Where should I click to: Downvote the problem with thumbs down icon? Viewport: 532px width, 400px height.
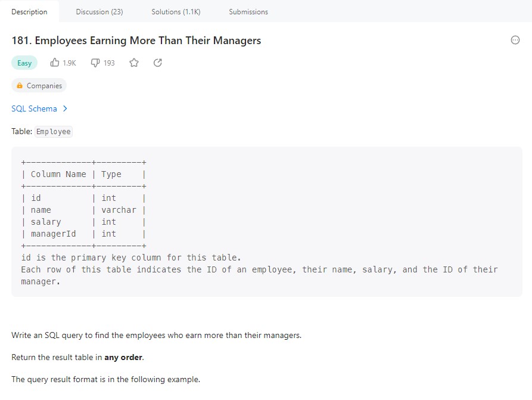pyautogui.click(x=95, y=63)
